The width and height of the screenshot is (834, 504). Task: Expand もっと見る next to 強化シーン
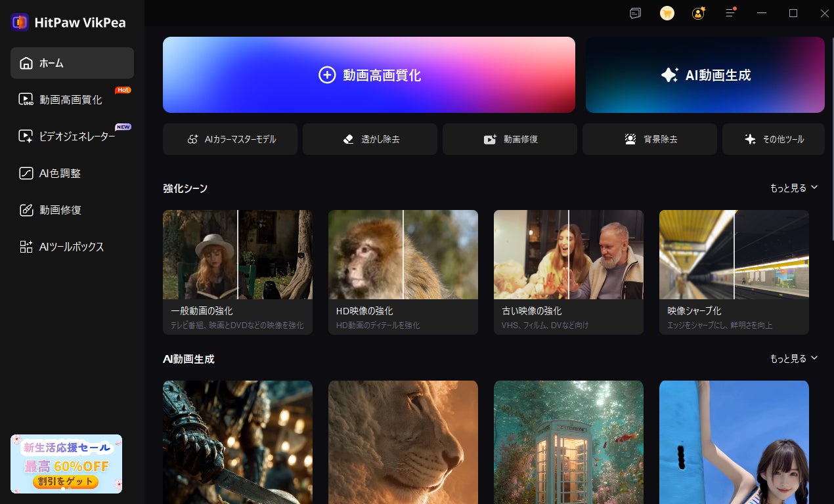(794, 188)
